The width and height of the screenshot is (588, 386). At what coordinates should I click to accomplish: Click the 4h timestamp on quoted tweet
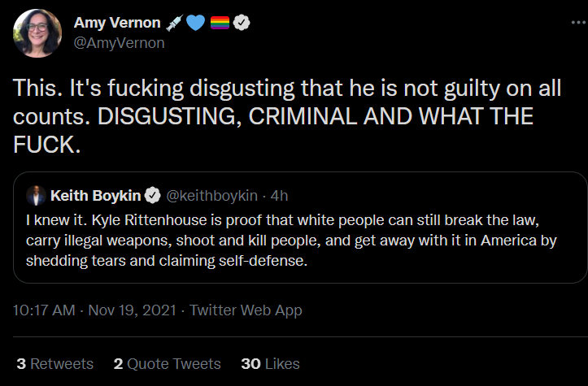pos(278,196)
